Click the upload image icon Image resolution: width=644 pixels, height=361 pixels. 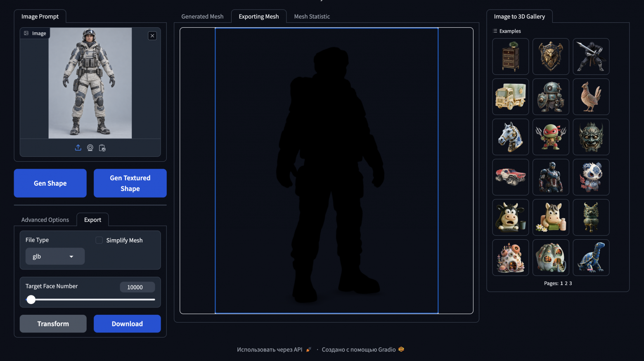click(78, 148)
